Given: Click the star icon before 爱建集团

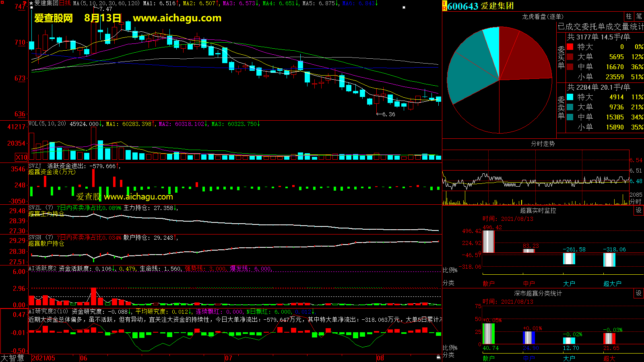Looking at the screenshot, I should pyautogui.click(x=31, y=3).
